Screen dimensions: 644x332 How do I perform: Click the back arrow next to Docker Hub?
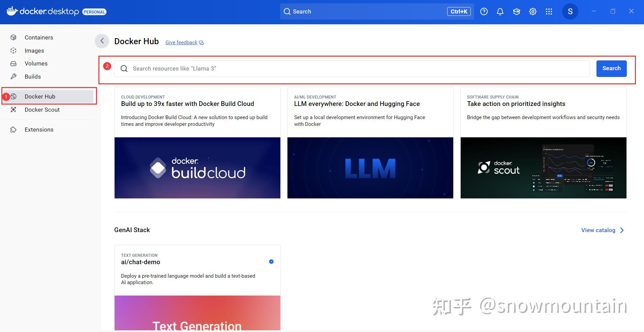tap(102, 41)
